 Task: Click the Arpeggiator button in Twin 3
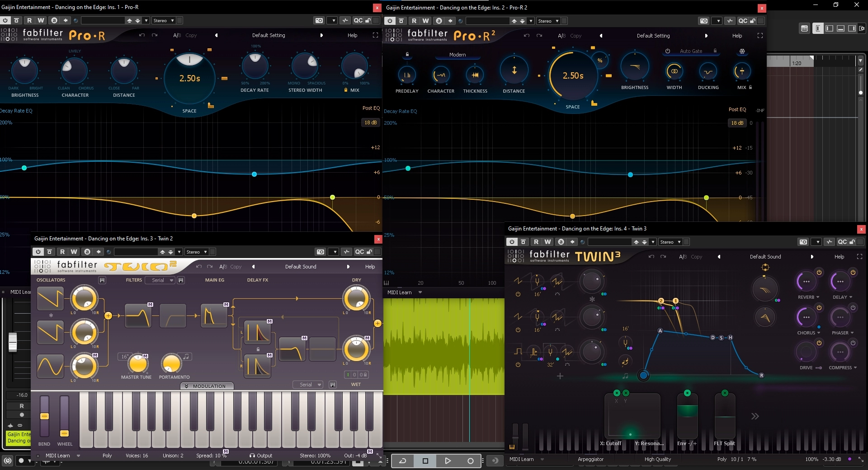tap(590, 459)
